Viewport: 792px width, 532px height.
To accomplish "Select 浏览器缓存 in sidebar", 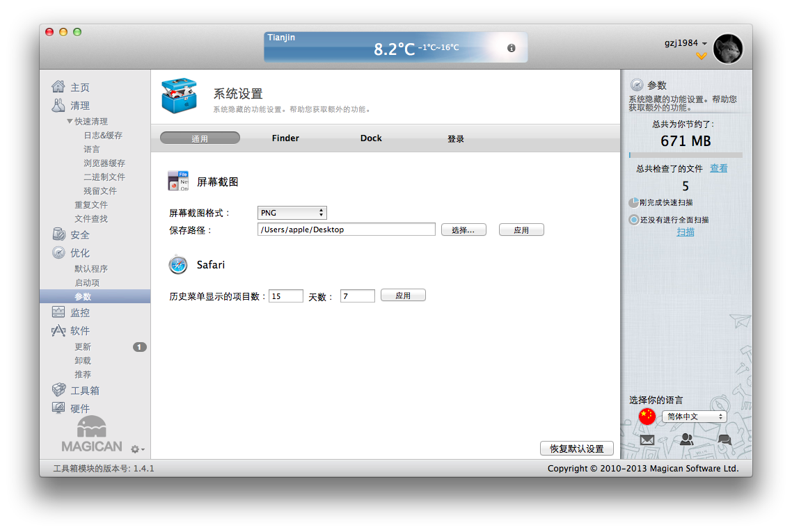I will point(104,163).
